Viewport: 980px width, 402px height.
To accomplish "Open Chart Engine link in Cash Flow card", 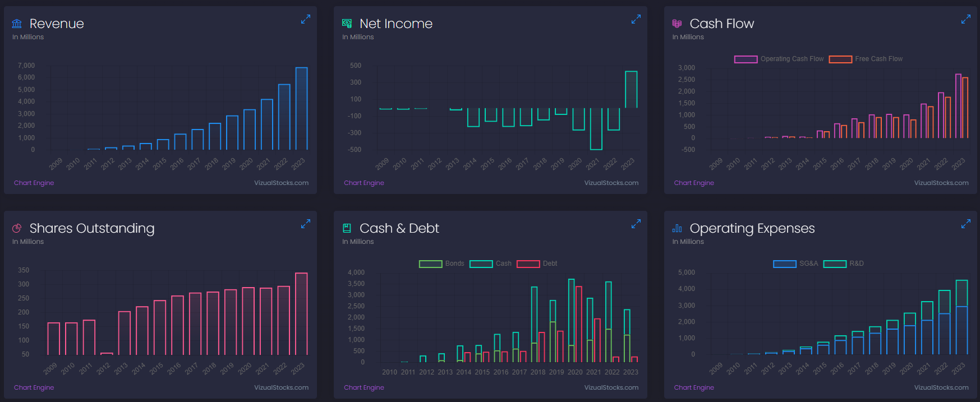I will point(694,183).
